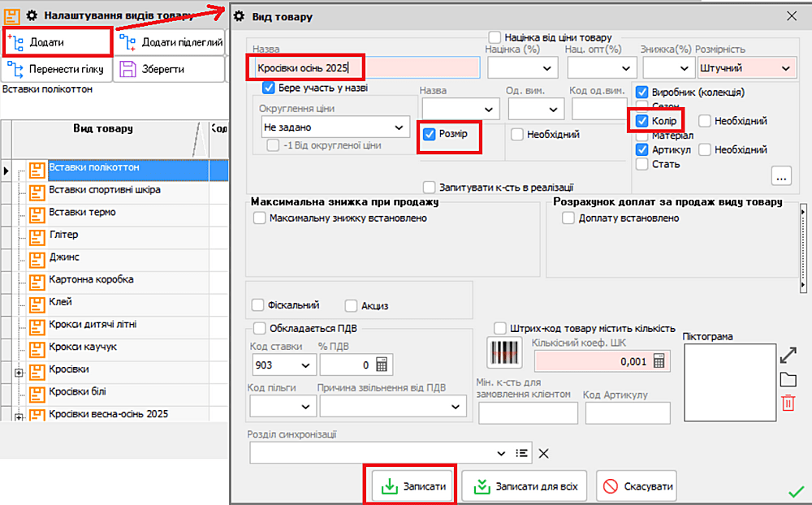The width and height of the screenshot is (812, 505).
Task: Open the Округлення ціни dropdown
Action: click(x=400, y=127)
